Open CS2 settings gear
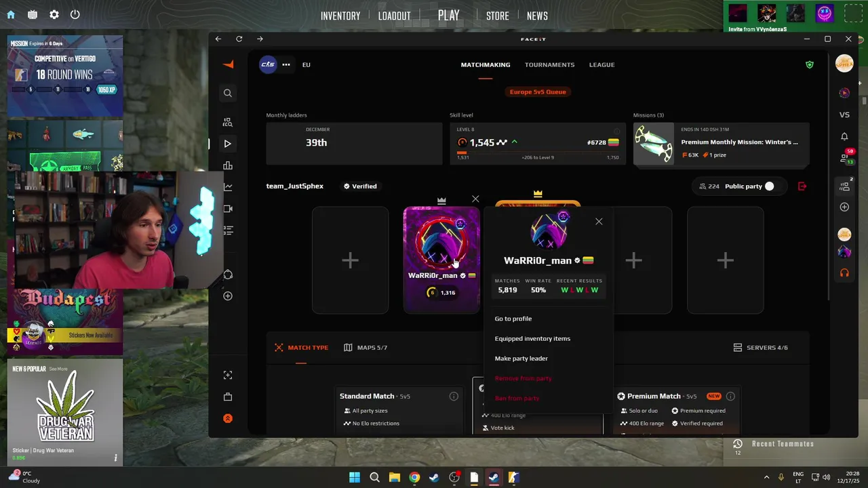 pos(54,14)
